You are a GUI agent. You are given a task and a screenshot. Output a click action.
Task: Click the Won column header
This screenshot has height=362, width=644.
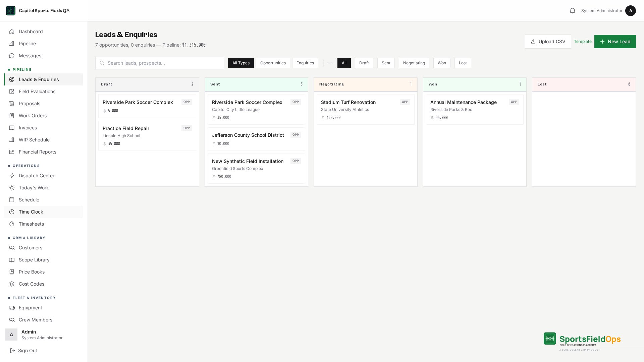pyautogui.click(x=475, y=84)
